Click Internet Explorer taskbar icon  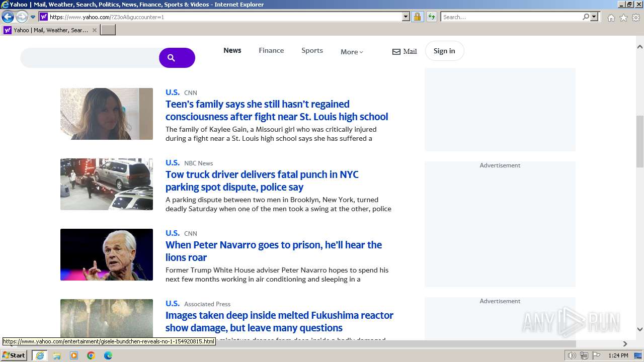[40, 355]
